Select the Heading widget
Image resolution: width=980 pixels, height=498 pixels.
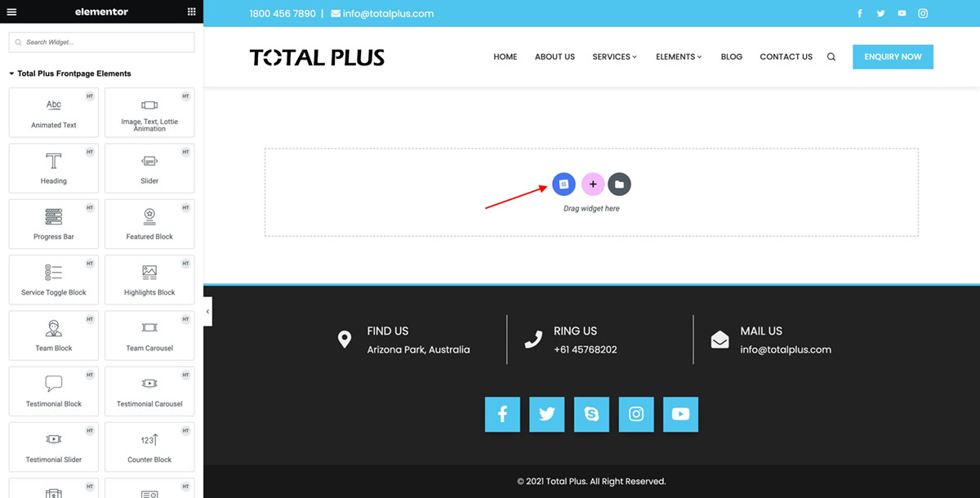pyautogui.click(x=54, y=168)
